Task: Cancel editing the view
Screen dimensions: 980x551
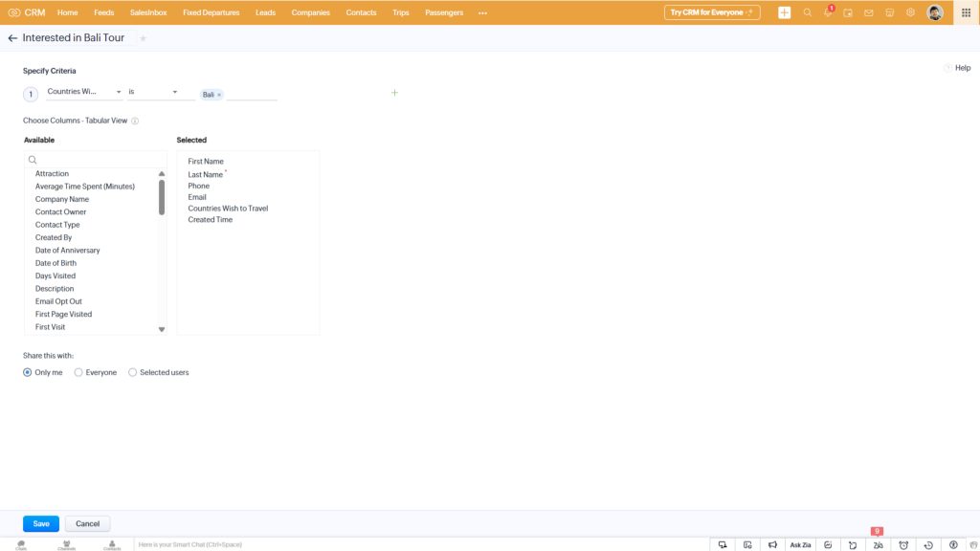Action: (x=87, y=524)
